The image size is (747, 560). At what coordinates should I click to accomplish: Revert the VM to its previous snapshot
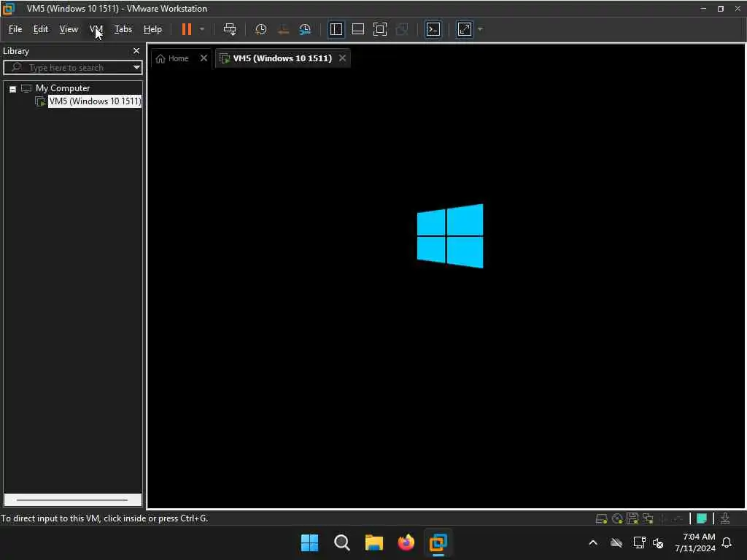click(x=283, y=29)
